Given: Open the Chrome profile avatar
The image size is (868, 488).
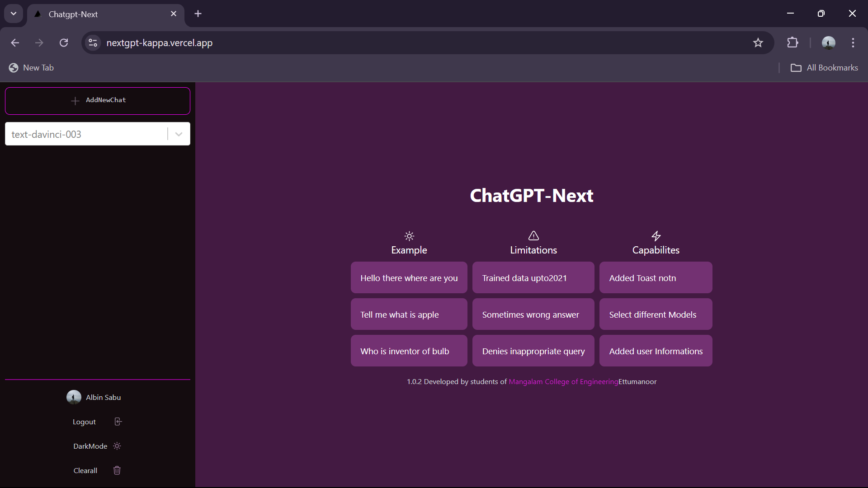Looking at the screenshot, I should [x=828, y=42].
